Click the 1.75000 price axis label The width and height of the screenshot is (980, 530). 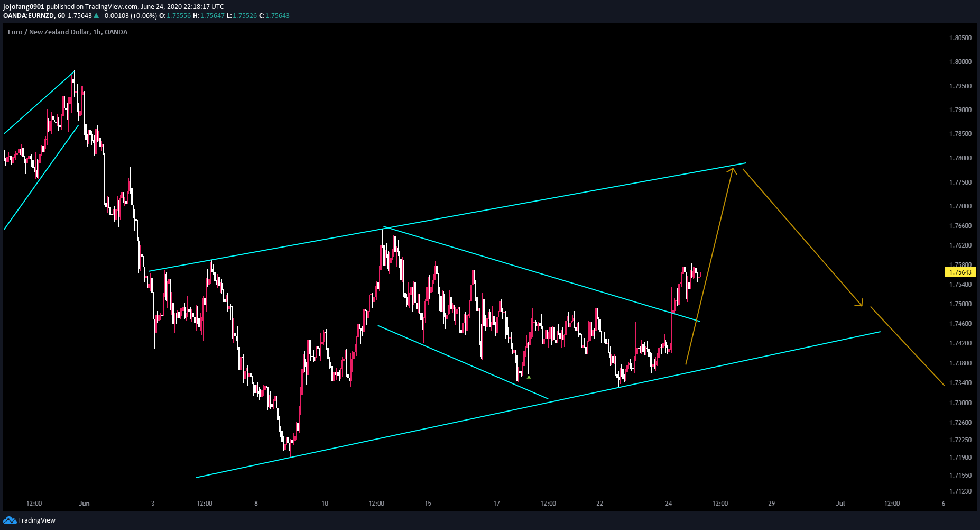point(960,304)
